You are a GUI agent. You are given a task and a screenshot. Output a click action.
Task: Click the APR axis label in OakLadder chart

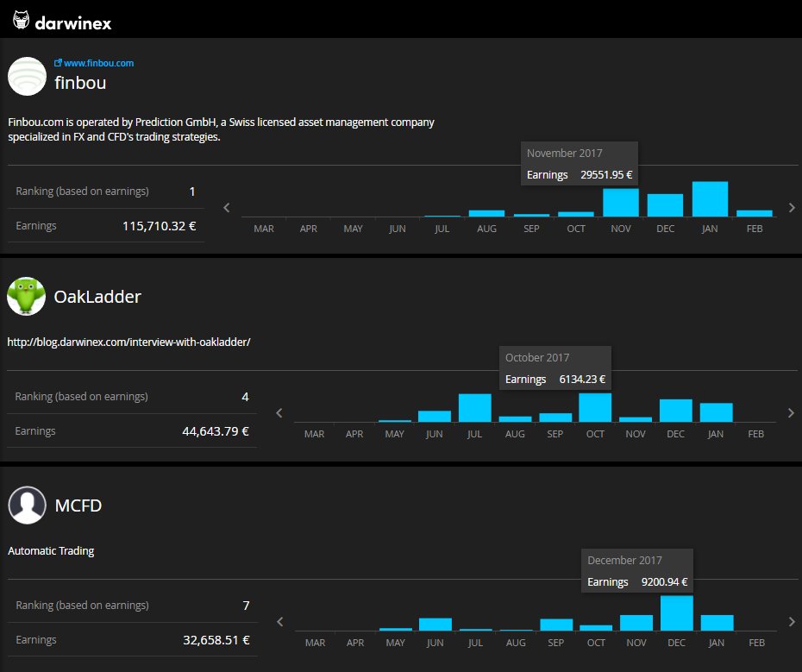[354, 434]
